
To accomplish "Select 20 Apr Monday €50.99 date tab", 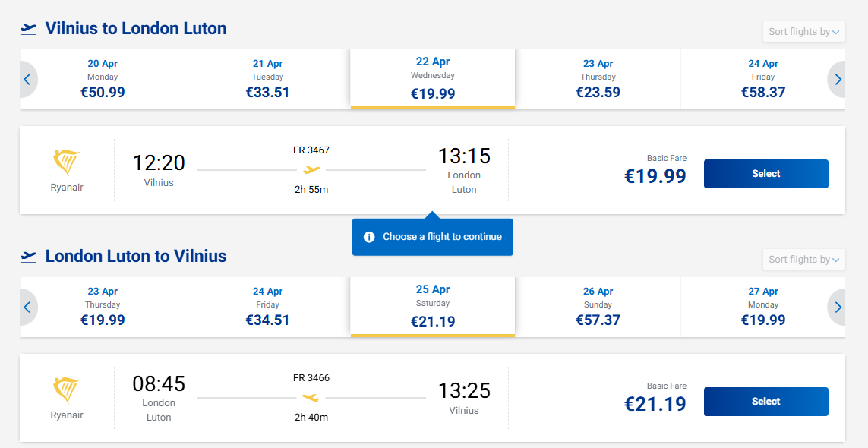I will (x=103, y=79).
